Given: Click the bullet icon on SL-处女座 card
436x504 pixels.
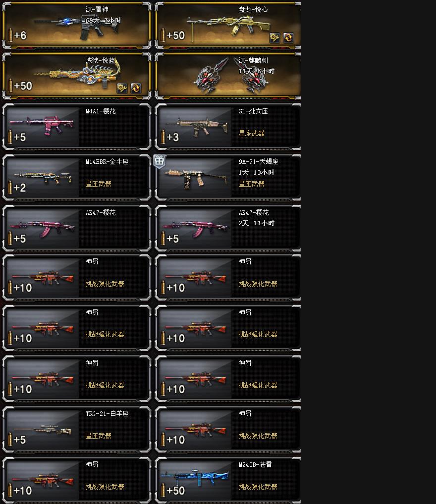Looking at the screenshot, I should 163,137.
